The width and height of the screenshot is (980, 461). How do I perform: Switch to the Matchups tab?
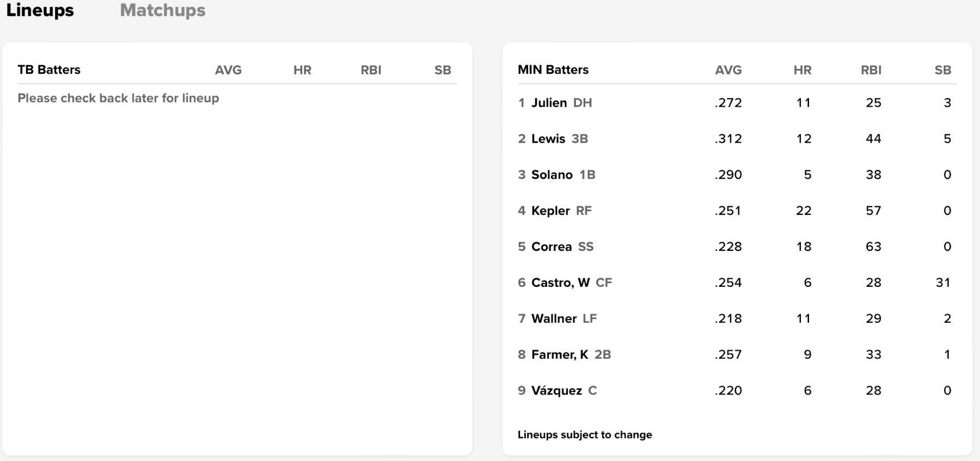click(162, 10)
